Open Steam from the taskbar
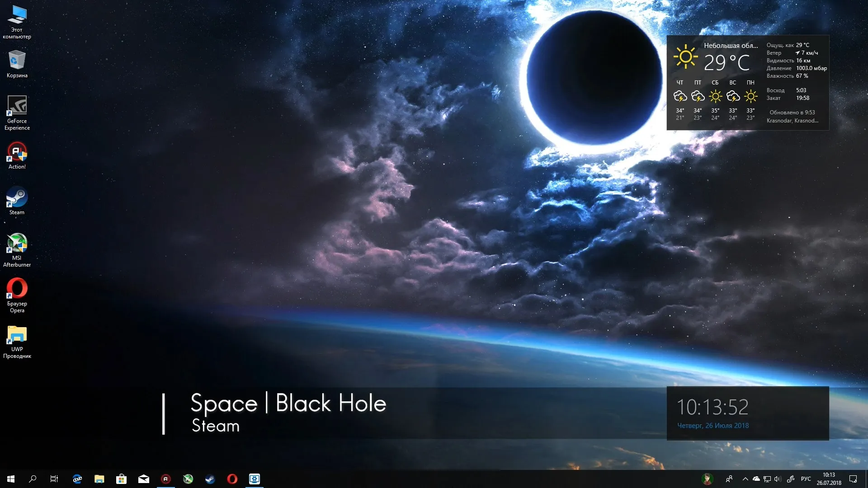Screen dimensions: 868x488 click(x=210, y=479)
